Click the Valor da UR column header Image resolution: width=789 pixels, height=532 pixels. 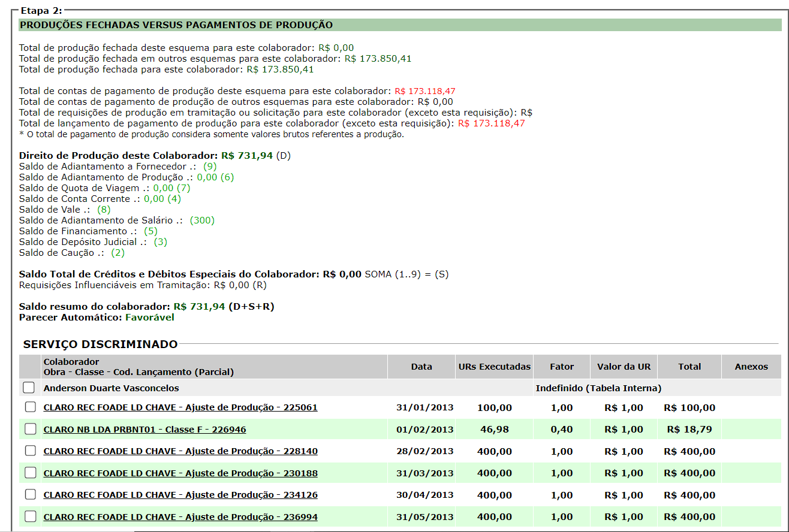coord(624,367)
